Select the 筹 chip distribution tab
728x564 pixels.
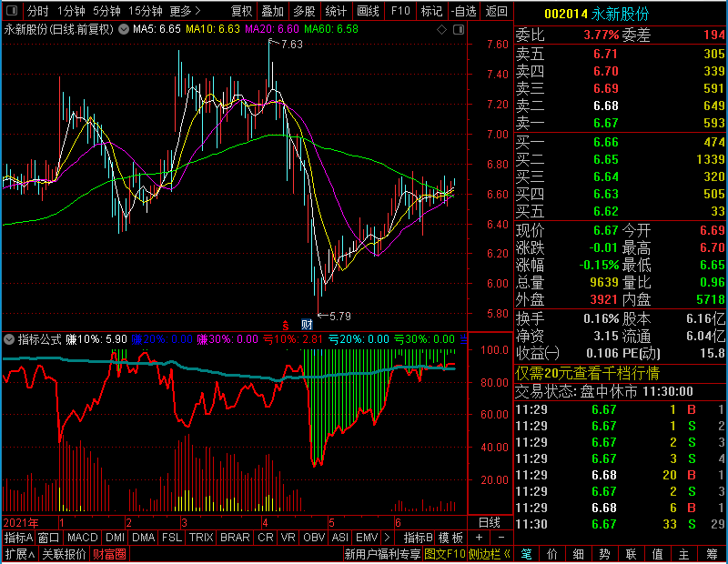(x=712, y=554)
